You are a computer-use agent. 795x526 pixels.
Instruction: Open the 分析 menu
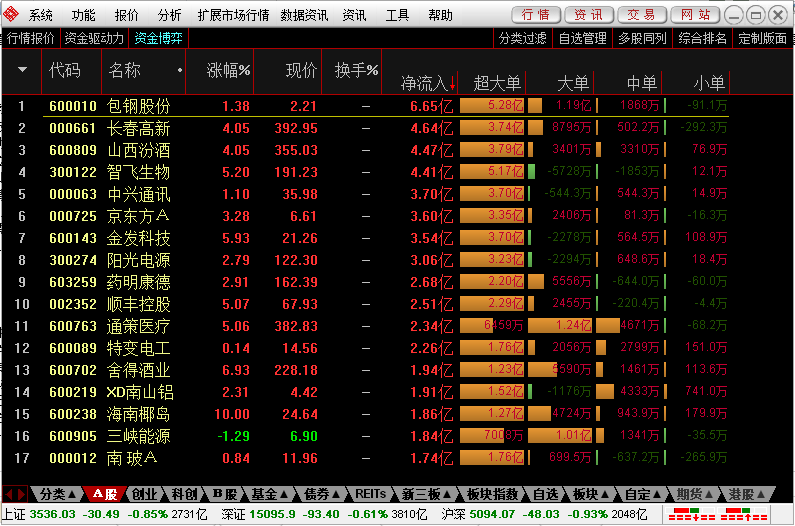tap(169, 15)
